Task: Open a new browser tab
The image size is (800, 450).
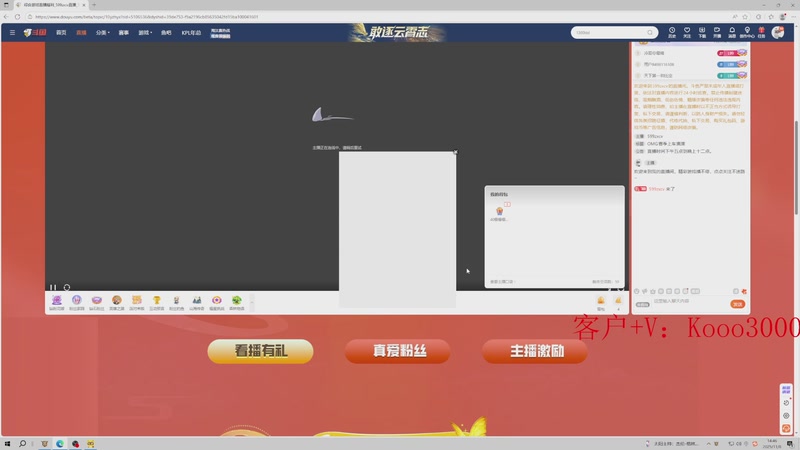Action: pos(94,5)
